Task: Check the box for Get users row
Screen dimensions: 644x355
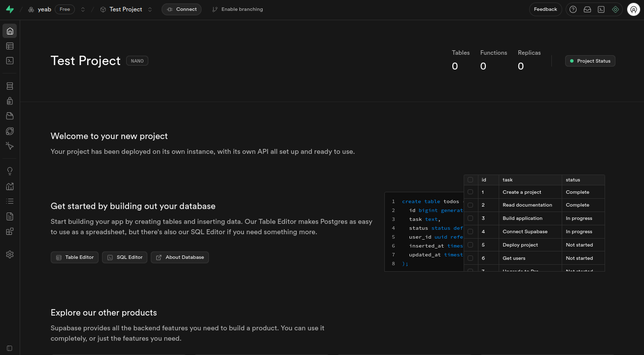Action: [470, 258]
